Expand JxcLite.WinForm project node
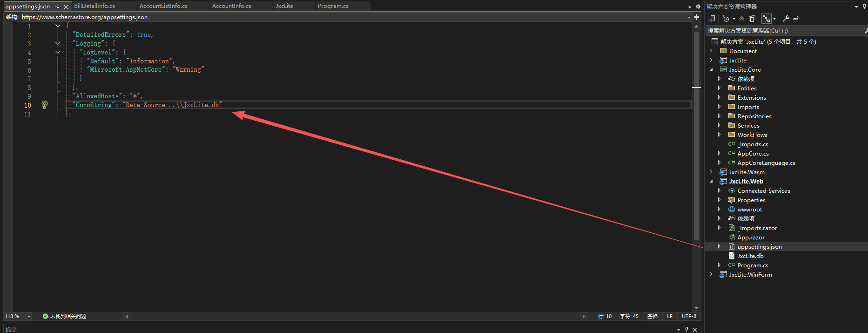868x333 pixels. click(x=711, y=274)
